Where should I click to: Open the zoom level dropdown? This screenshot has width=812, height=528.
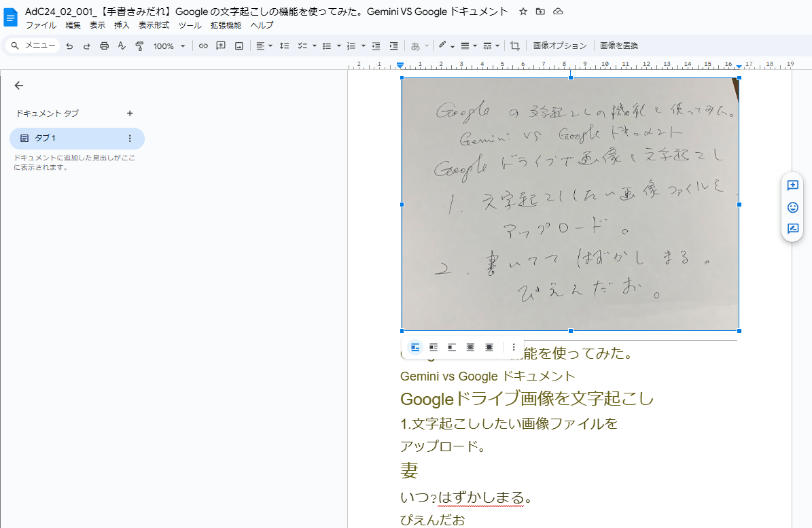[182, 46]
